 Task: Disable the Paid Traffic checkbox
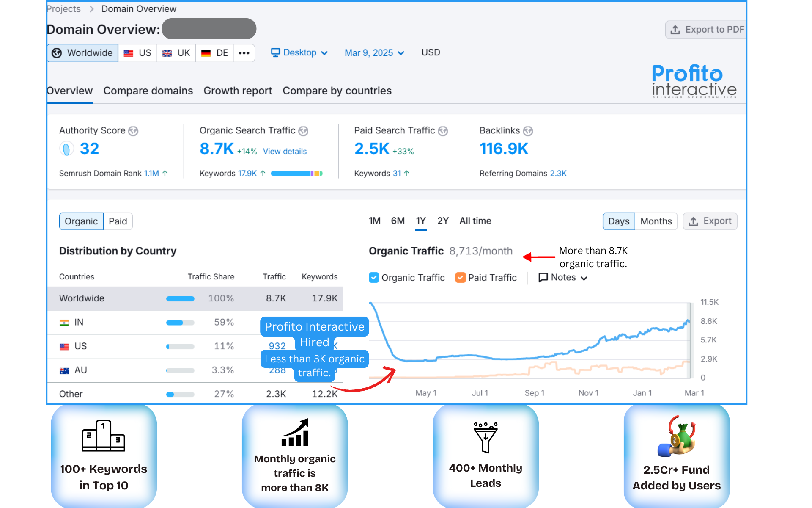[460, 277]
